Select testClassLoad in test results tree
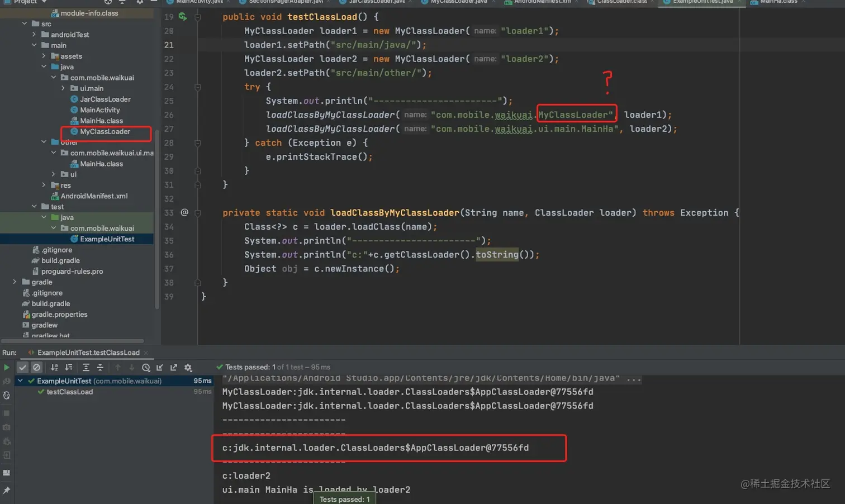 [69, 392]
